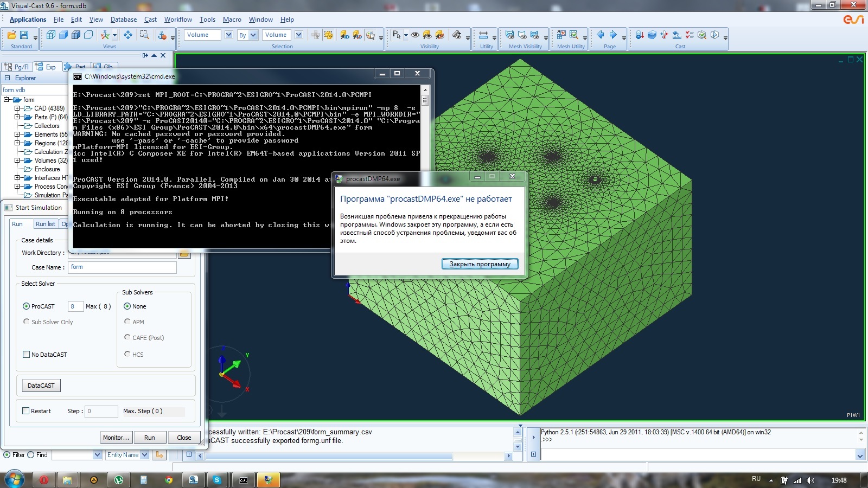This screenshot has height=488, width=868.
Task: Switch to the Pg/Fl explorer tab
Action: pos(17,67)
